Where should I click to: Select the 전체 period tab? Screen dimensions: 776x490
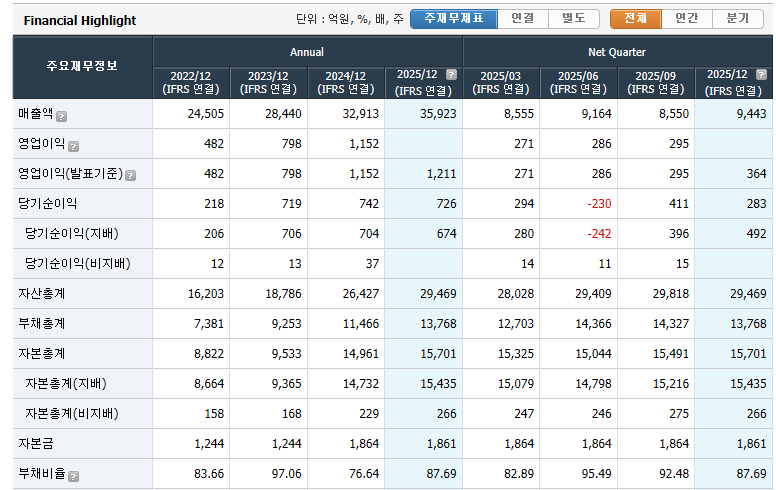635,19
